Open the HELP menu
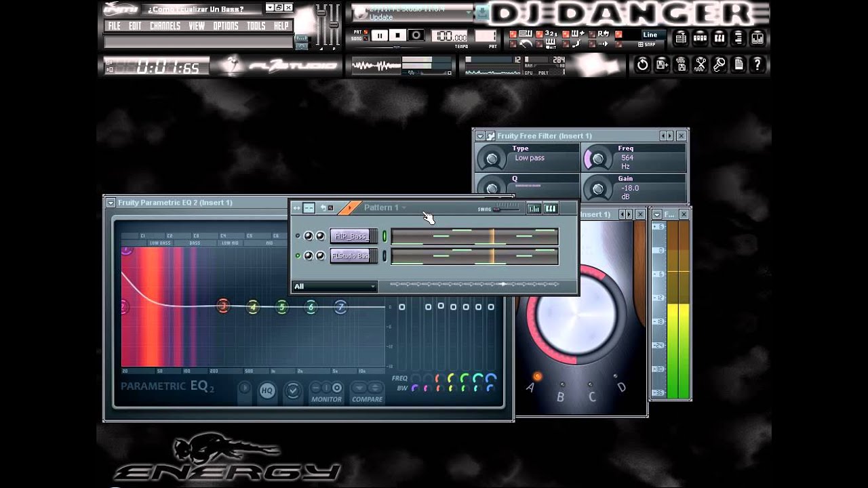 click(281, 26)
